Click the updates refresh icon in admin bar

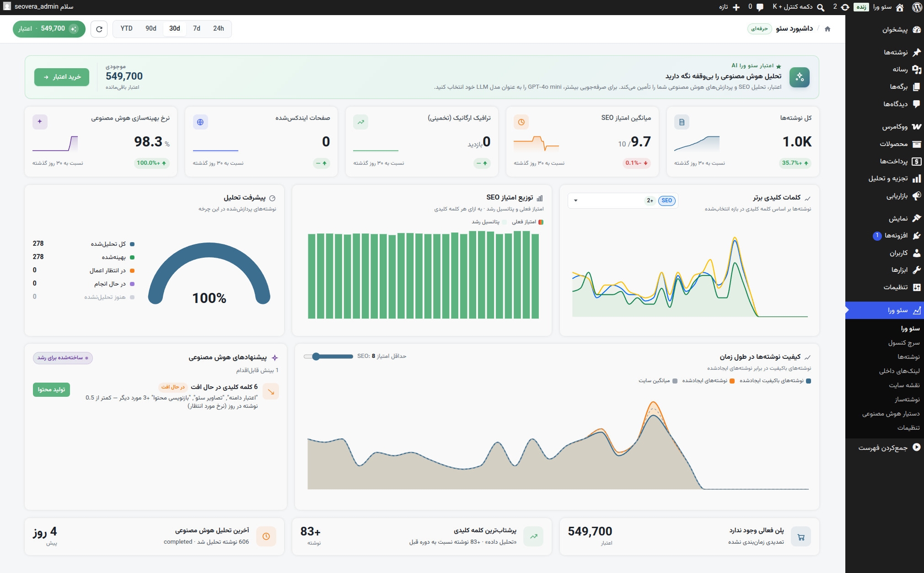tap(845, 7)
